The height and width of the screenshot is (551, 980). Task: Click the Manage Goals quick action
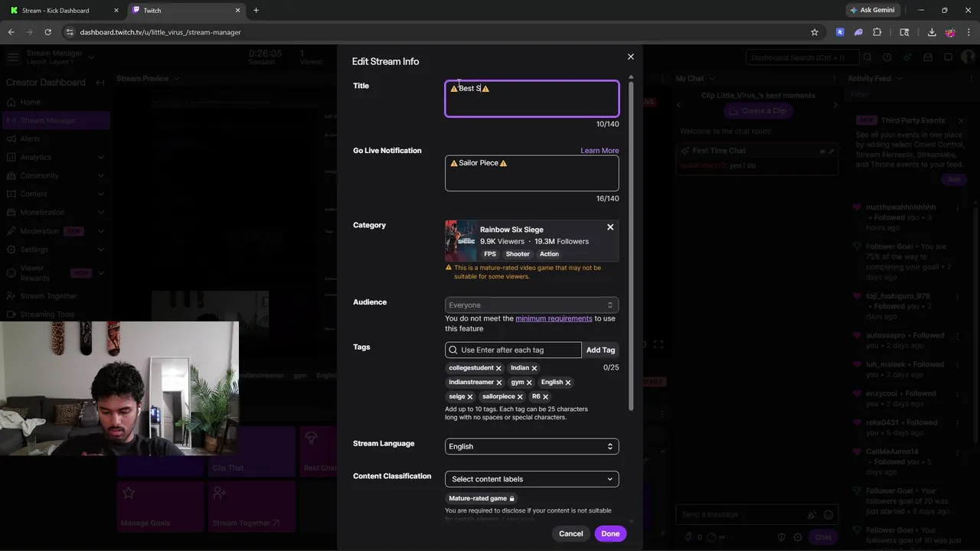[x=160, y=507]
